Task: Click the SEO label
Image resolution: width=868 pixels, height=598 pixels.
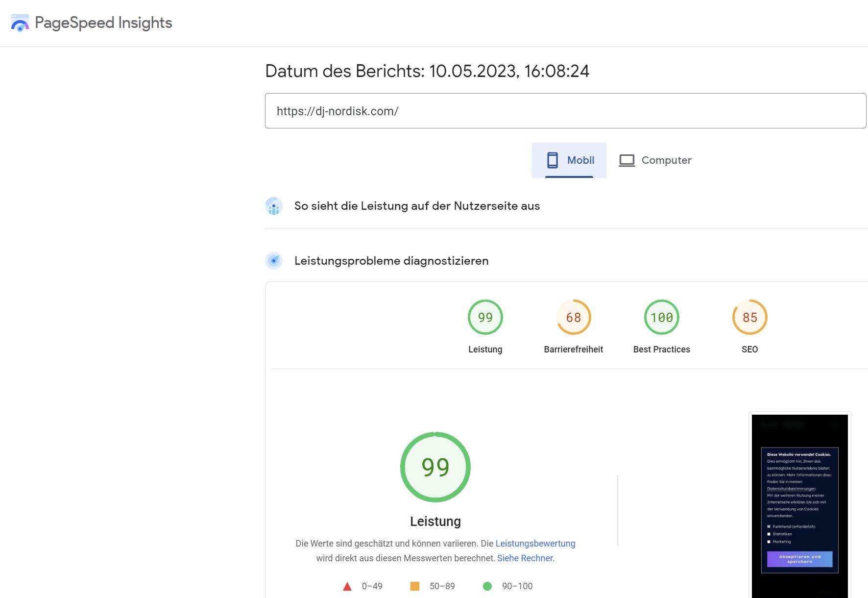Action: coord(750,349)
